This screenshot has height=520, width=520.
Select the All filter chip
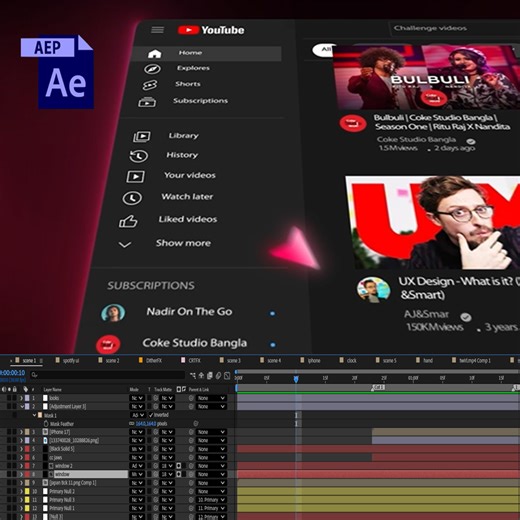pos(325,50)
